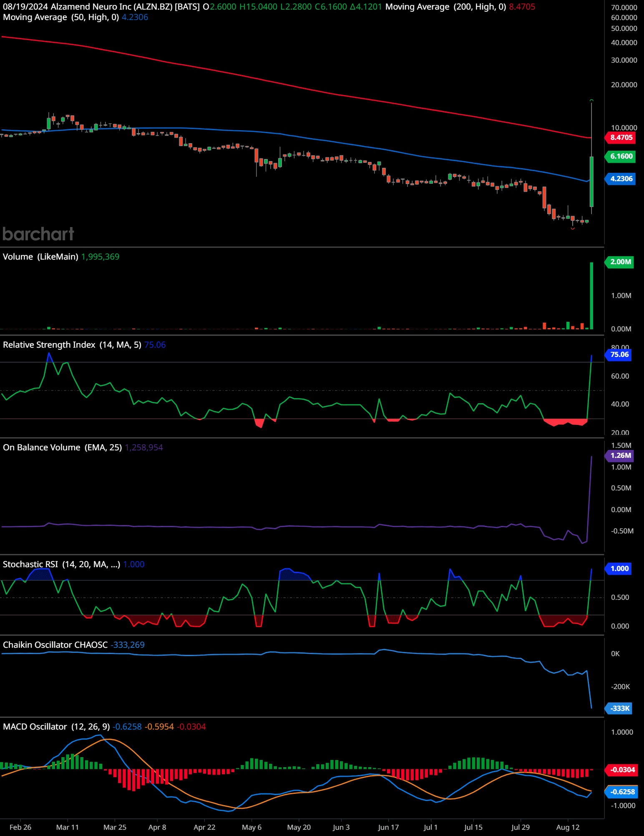Click the MACD signal value -0.5954
Screen dimensions: 644x836
click(159, 727)
